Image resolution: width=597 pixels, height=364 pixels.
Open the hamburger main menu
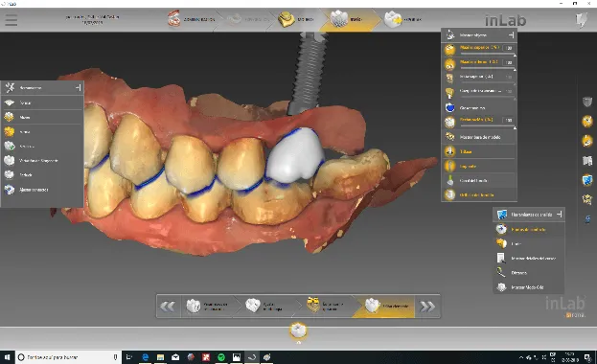[x=11, y=20]
